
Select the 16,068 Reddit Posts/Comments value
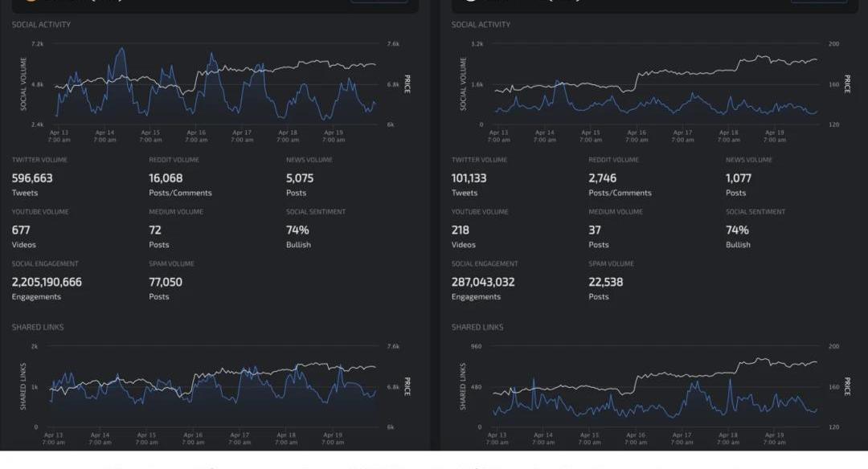click(x=166, y=178)
